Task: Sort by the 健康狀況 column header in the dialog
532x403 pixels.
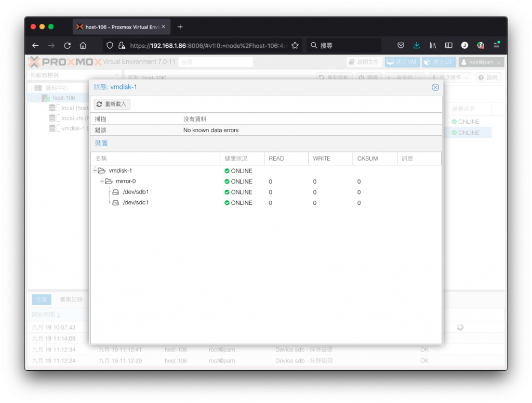Action: tap(242, 159)
